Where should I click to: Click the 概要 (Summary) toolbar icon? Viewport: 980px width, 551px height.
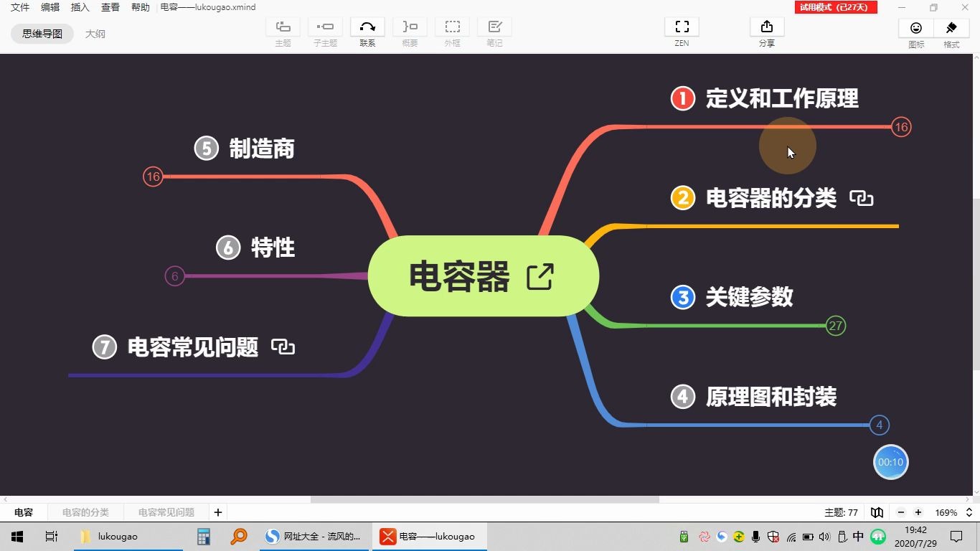(x=410, y=27)
